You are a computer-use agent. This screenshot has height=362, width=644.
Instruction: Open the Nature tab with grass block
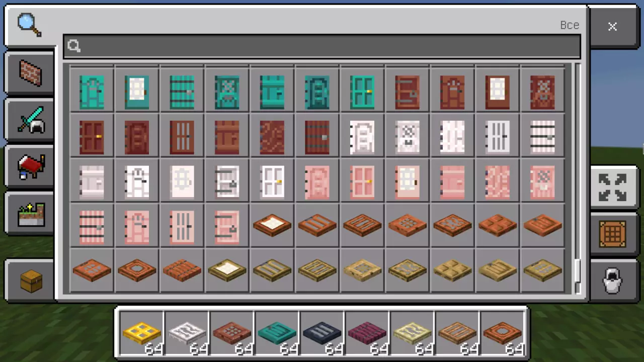coord(30,214)
